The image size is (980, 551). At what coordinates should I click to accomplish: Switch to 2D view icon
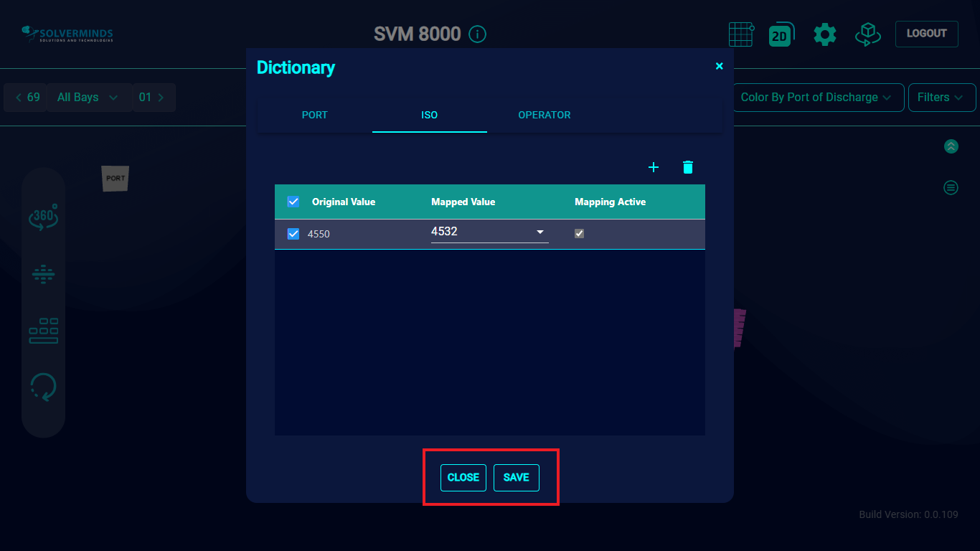click(x=781, y=34)
